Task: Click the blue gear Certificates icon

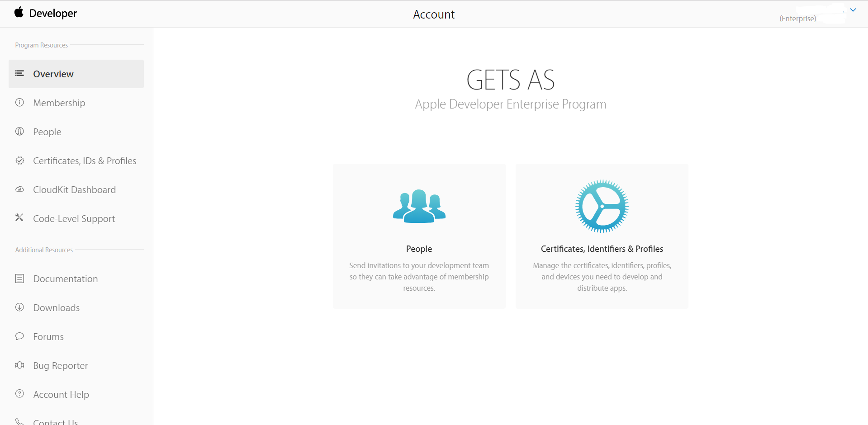Action: (x=602, y=206)
